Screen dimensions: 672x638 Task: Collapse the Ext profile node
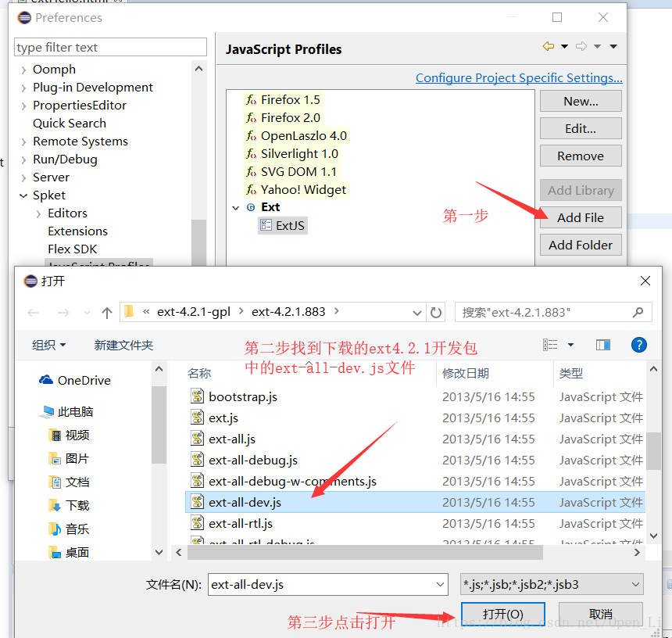pyautogui.click(x=235, y=208)
